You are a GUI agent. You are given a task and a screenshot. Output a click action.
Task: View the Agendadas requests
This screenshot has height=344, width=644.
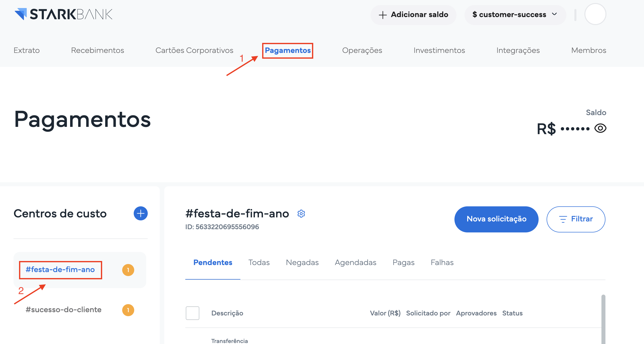(x=356, y=263)
